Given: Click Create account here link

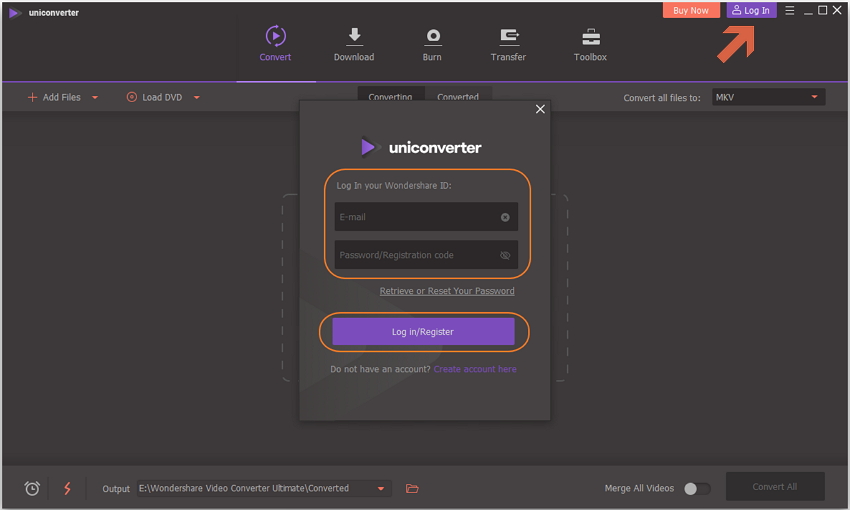Looking at the screenshot, I should pyautogui.click(x=475, y=369).
